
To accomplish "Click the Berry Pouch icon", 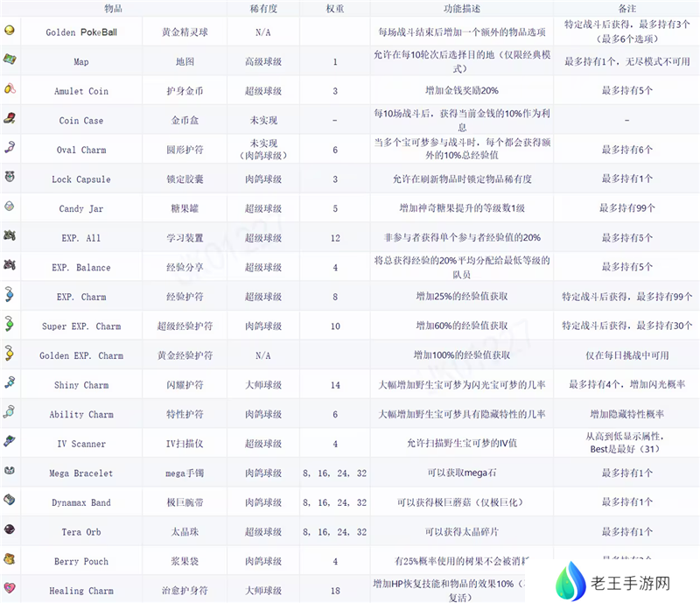I will (x=9, y=559).
